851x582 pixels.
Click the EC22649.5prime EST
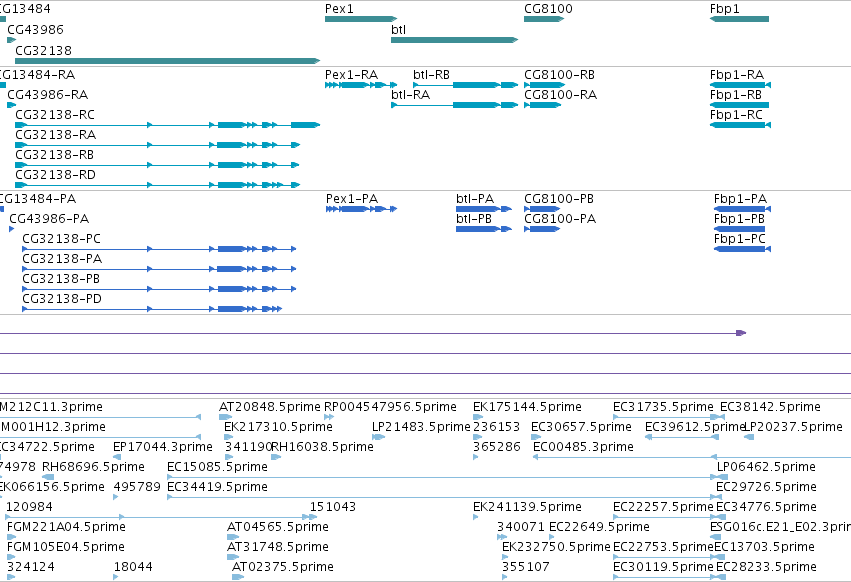click(551, 537)
